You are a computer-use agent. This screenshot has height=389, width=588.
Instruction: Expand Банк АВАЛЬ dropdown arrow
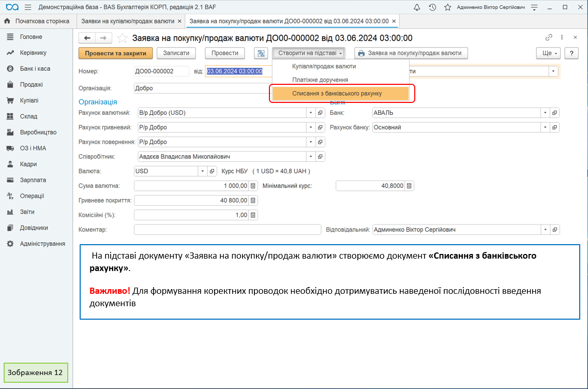point(545,113)
